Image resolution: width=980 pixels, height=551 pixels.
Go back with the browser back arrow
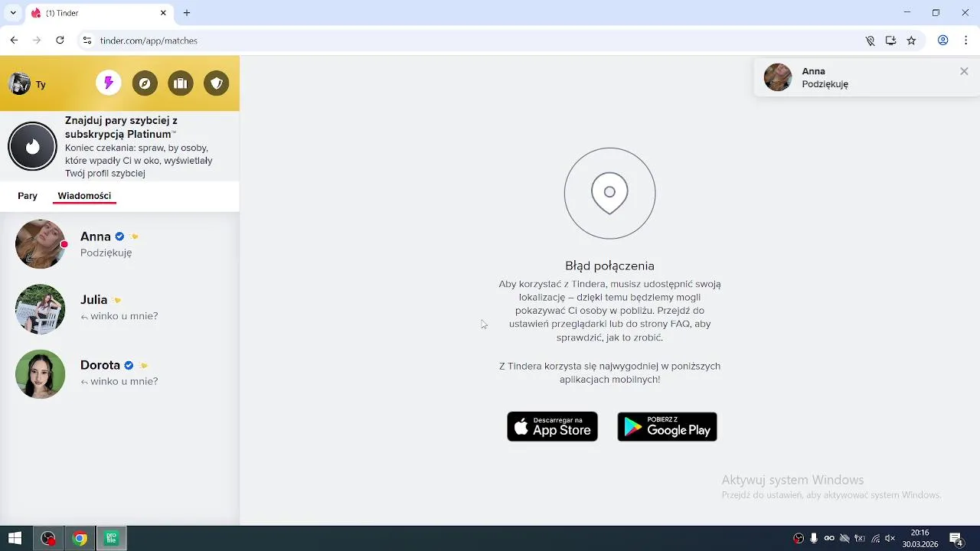(x=14, y=41)
